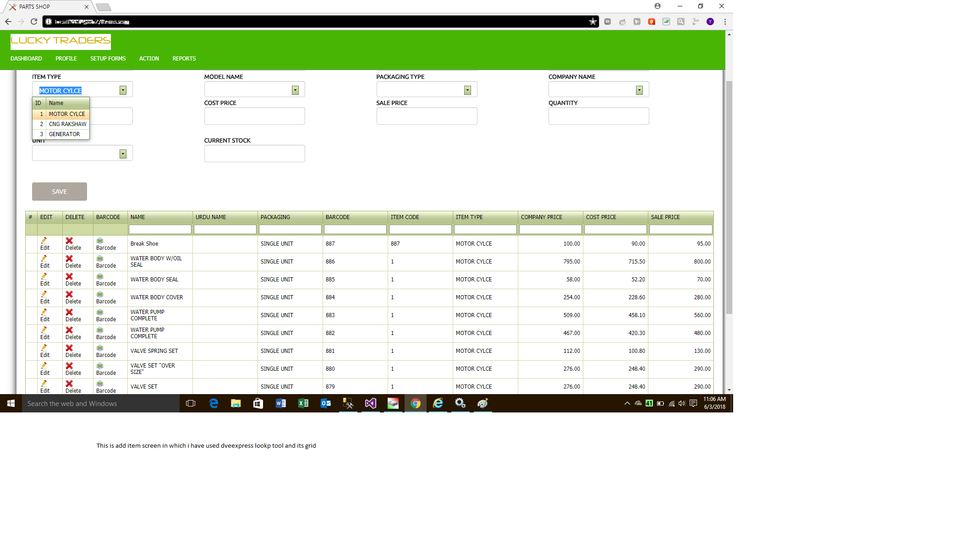Click the QUANTITY input field
The width and height of the screenshot is (976, 560).
click(598, 116)
